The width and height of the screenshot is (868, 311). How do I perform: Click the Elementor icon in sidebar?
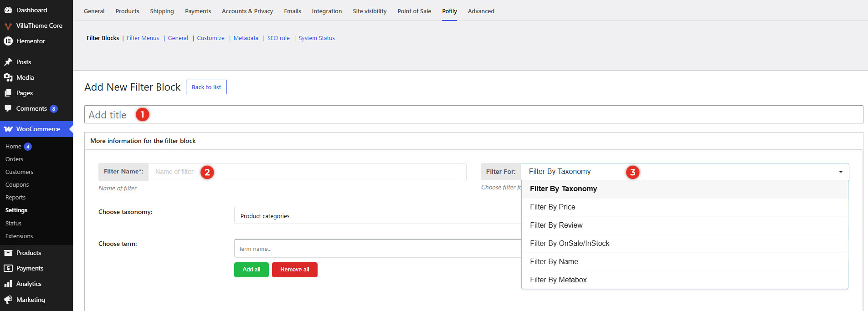(8, 41)
